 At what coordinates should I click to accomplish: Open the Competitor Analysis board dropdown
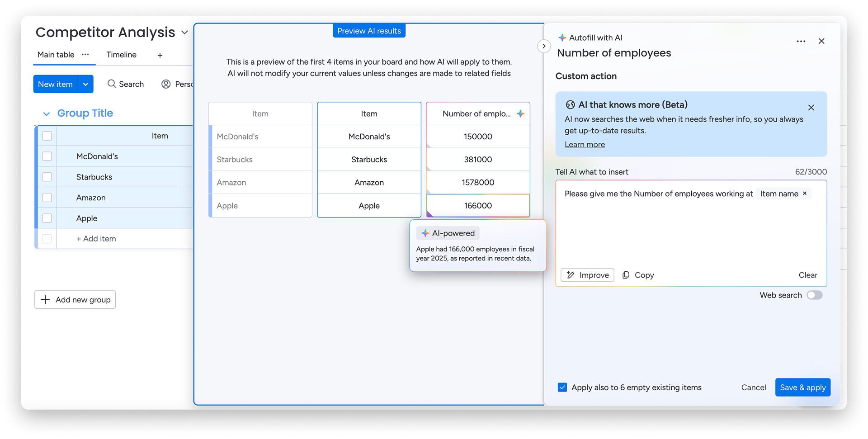tap(184, 33)
